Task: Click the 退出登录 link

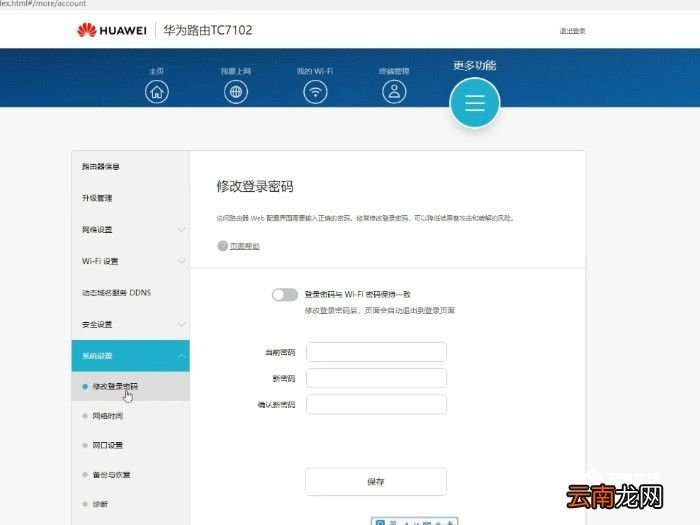Action: 572,31
